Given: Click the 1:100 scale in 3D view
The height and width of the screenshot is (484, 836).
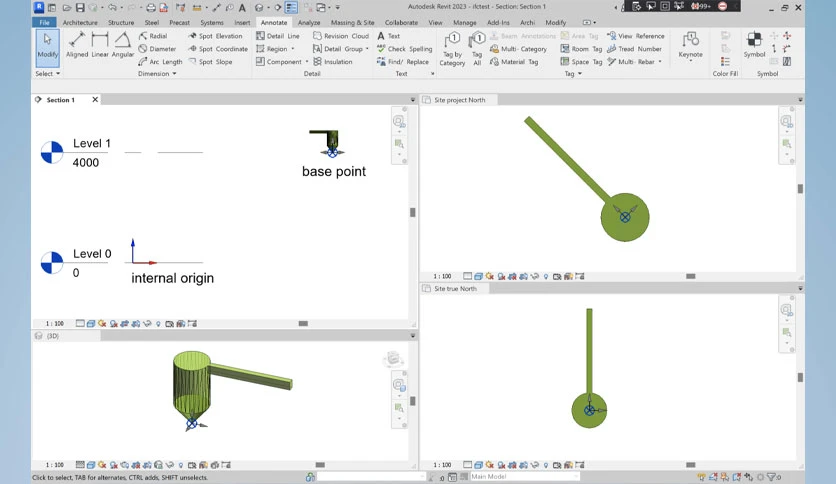Looking at the screenshot, I should (x=54, y=465).
